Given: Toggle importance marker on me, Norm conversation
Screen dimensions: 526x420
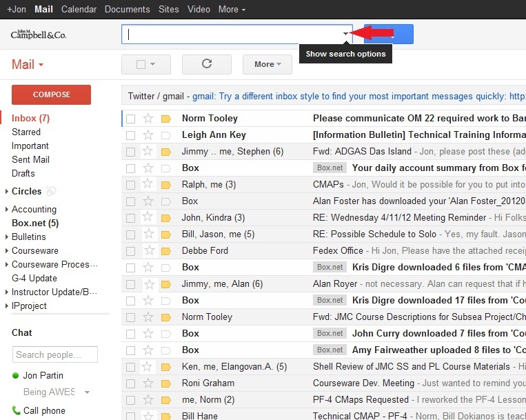Looking at the screenshot, I should click(x=166, y=400).
